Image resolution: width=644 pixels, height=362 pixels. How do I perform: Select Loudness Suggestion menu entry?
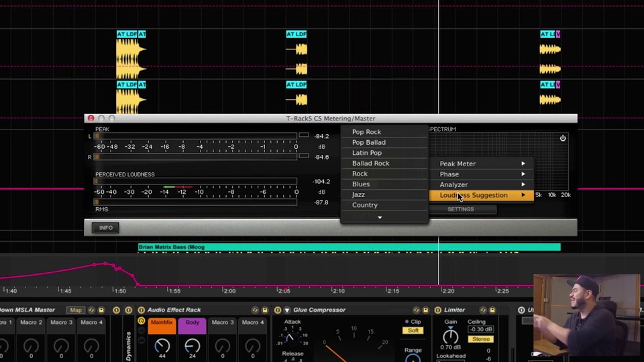click(x=482, y=195)
